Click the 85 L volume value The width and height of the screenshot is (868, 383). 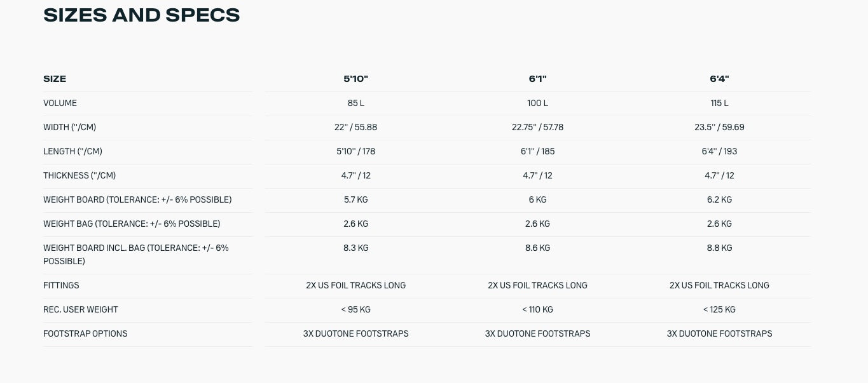coord(355,103)
